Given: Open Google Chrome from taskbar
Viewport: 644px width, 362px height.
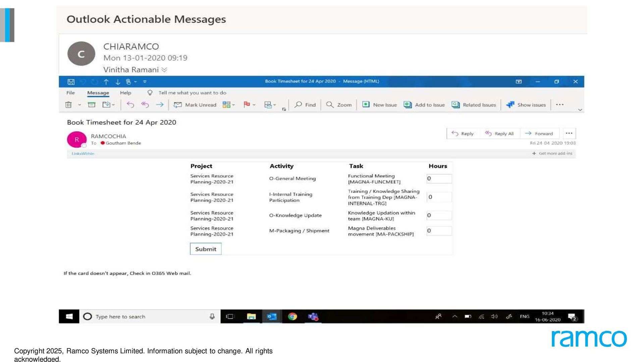Looking at the screenshot, I should (x=292, y=316).
